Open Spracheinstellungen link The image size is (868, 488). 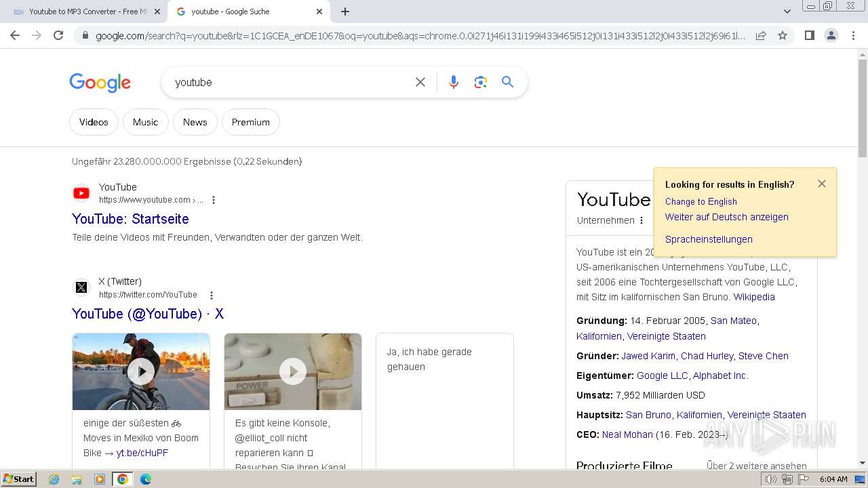709,239
